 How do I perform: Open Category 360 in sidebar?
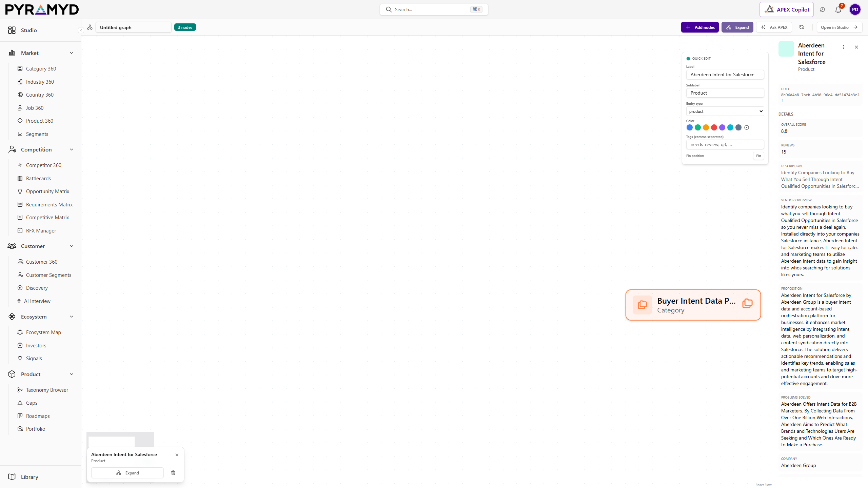[x=41, y=69]
